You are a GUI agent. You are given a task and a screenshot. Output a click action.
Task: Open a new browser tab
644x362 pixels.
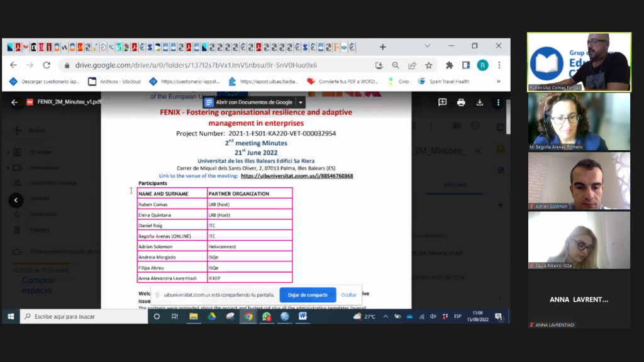[382, 47]
